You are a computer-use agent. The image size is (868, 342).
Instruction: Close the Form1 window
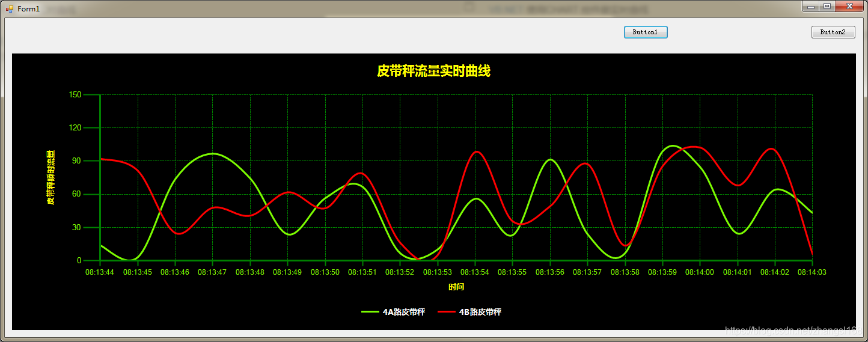849,6
